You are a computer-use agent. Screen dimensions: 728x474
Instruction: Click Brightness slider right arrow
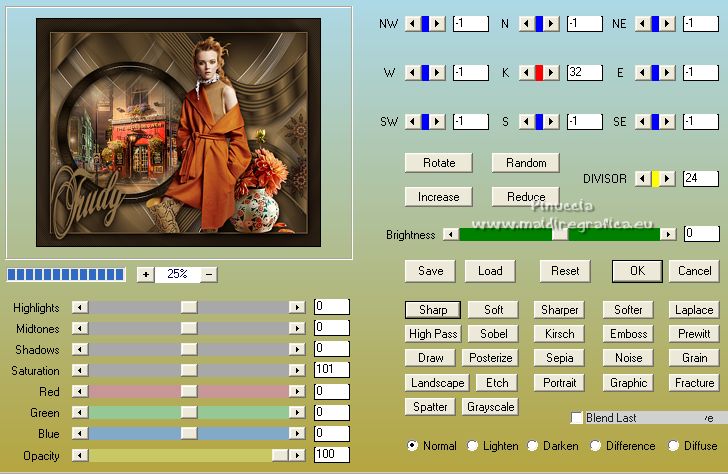click(668, 234)
